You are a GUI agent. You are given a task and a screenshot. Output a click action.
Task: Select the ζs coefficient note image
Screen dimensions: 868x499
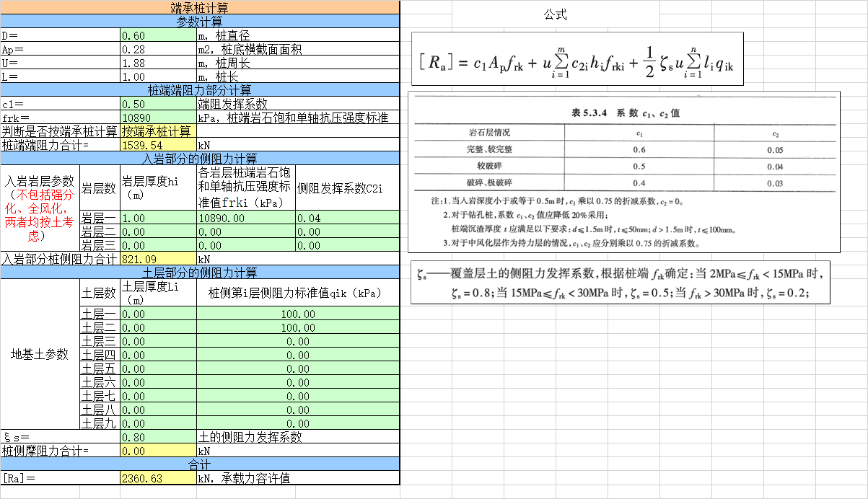(x=620, y=283)
